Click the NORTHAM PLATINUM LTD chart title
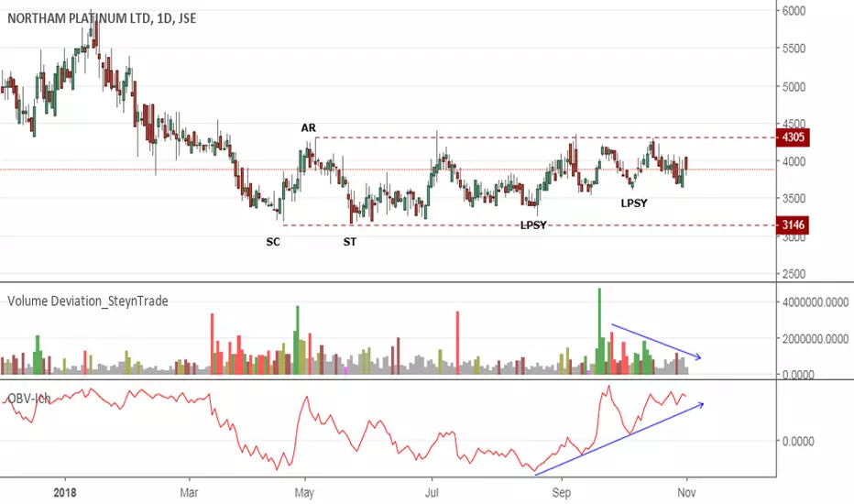The height and width of the screenshot is (504, 854). 102,18
